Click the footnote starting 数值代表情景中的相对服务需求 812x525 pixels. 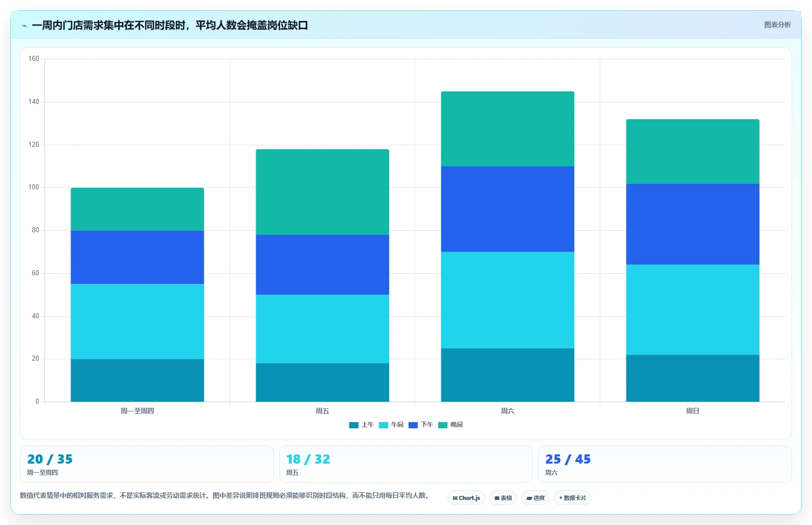(x=225, y=495)
